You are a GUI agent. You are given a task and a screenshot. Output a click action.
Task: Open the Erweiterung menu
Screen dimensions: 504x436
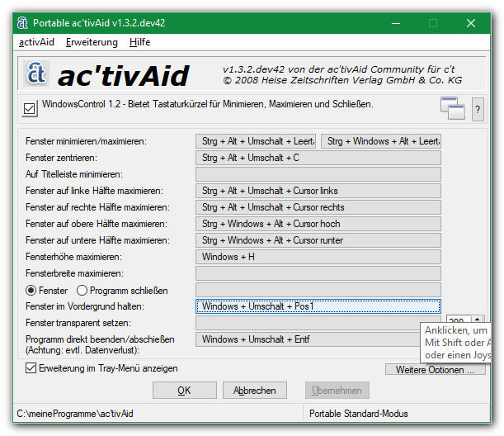(92, 42)
